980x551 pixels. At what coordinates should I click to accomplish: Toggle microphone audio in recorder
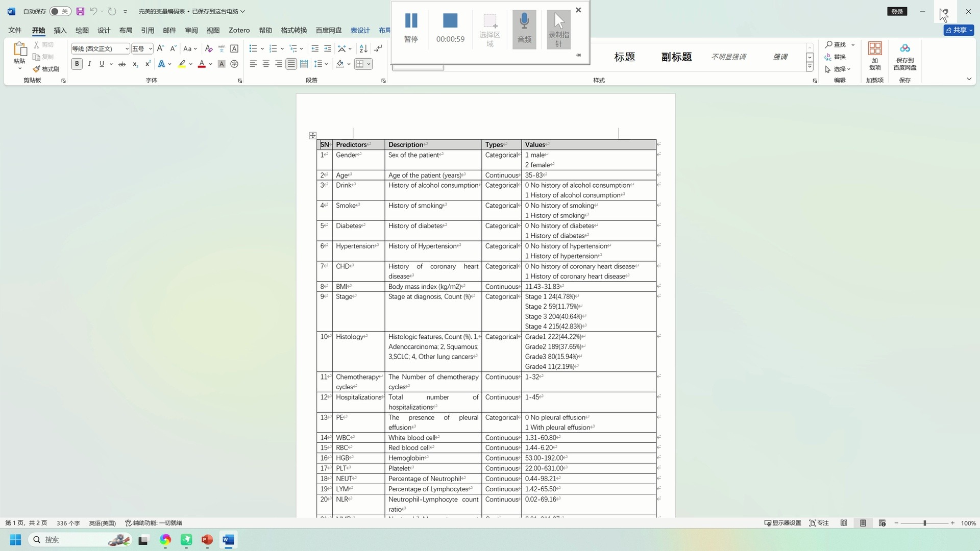524,29
